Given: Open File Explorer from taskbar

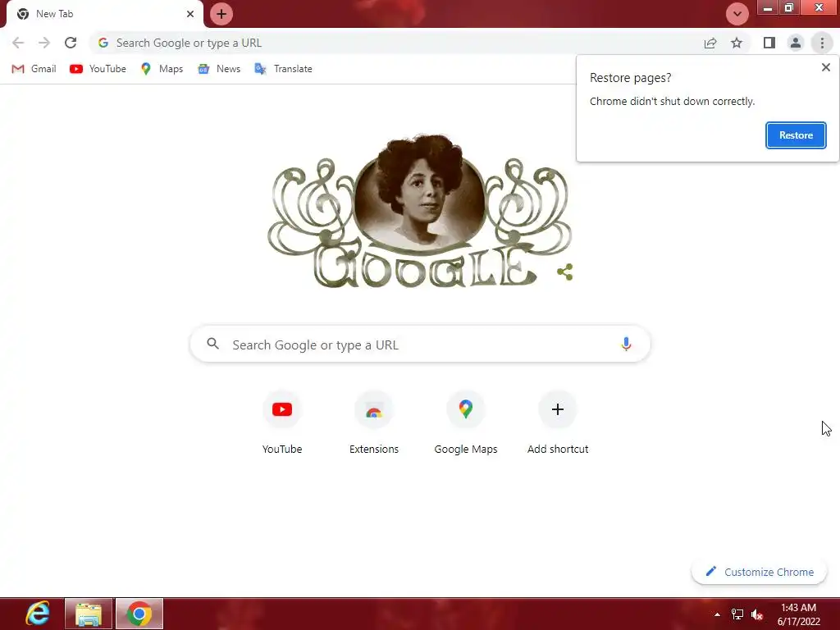Looking at the screenshot, I should click(89, 614).
